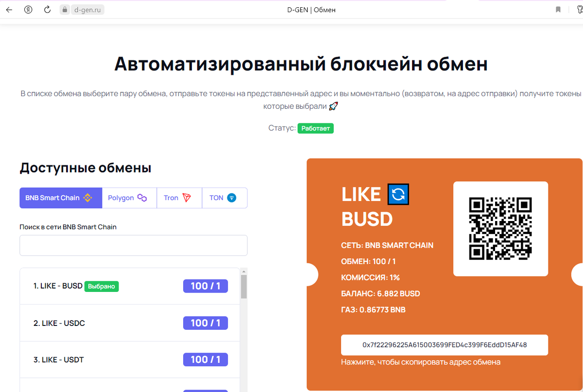The width and height of the screenshot is (583, 392).
Task: Click the Polygon logo icon
Action: pyautogui.click(x=142, y=198)
